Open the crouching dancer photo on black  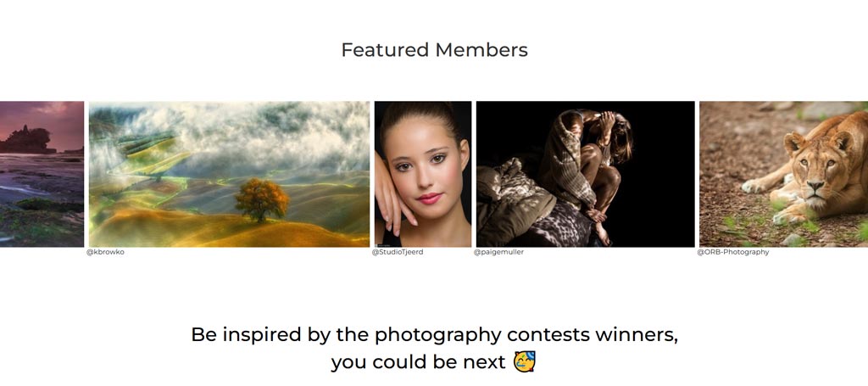pos(585,174)
